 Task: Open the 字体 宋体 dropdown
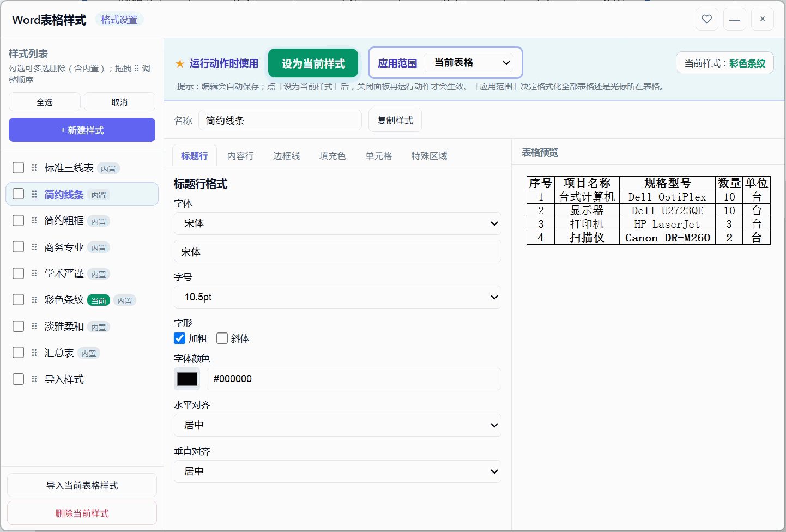tap(337, 223)
